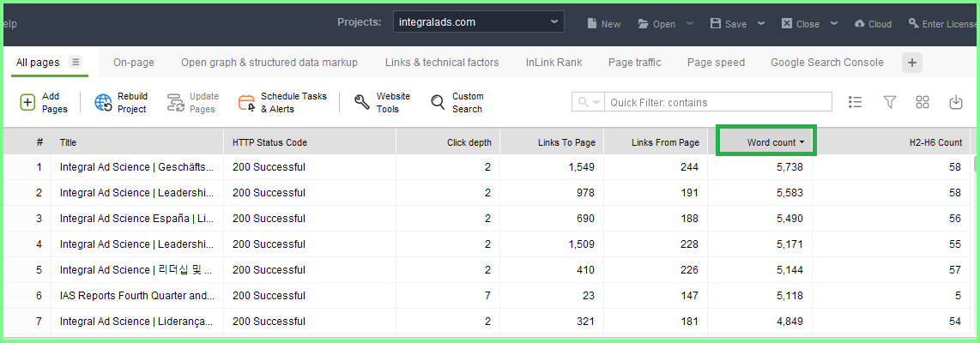Click the New project icon

pos(592,24)
